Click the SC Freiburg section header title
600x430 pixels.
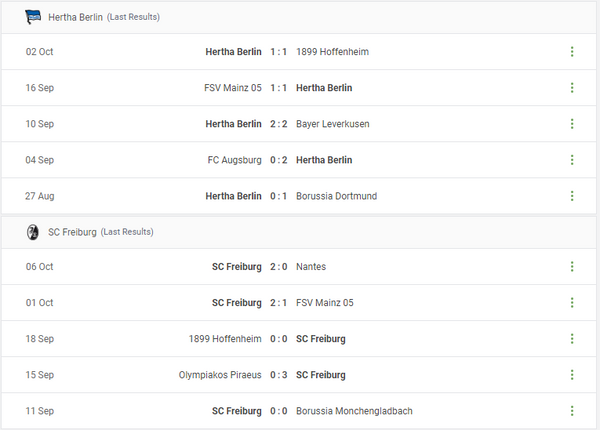pos(72,232)
